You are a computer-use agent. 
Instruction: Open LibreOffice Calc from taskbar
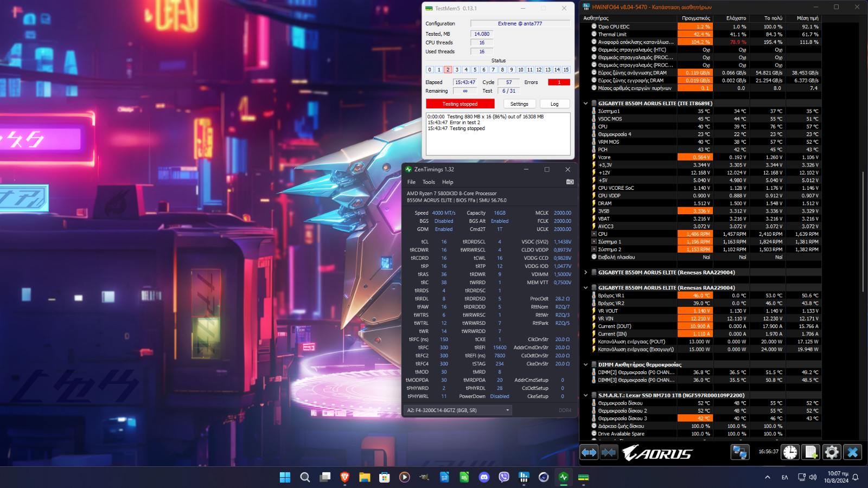pos(464,477)
